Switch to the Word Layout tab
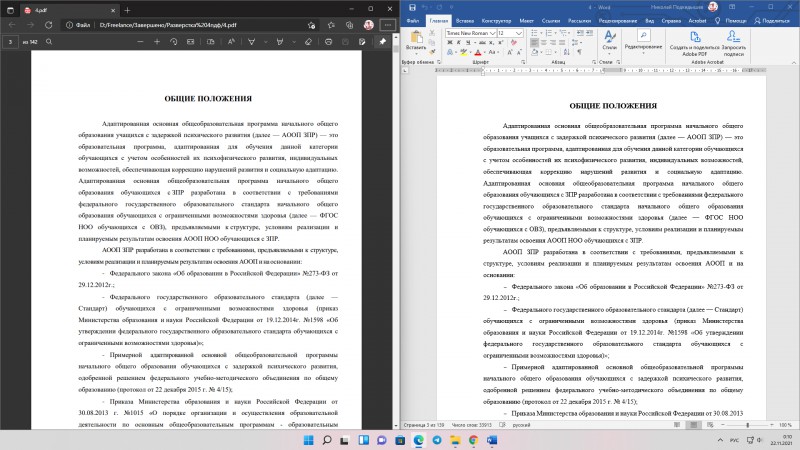 (527, 21)
